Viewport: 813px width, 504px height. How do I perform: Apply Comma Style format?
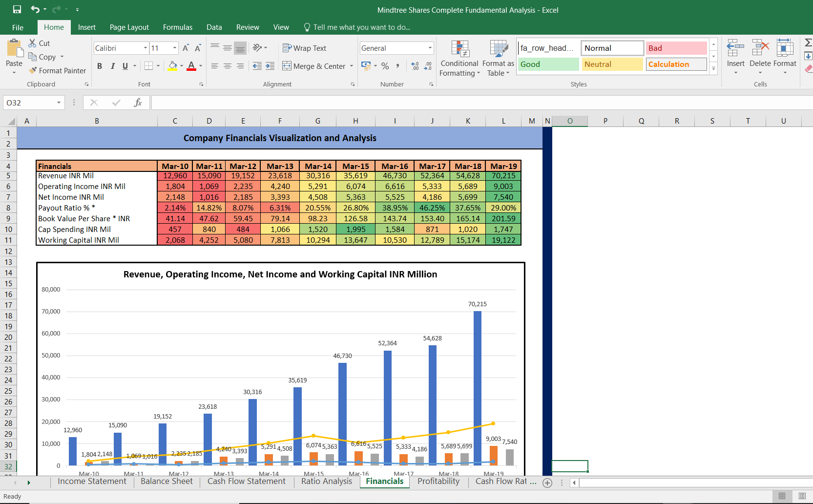398,65
